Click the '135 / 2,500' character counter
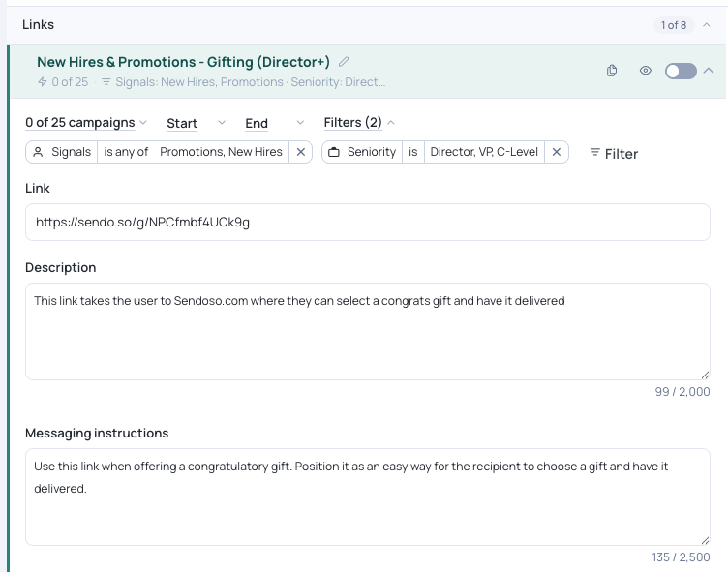Viewport: 728px width, 572px height. click(x=681, y=557)
